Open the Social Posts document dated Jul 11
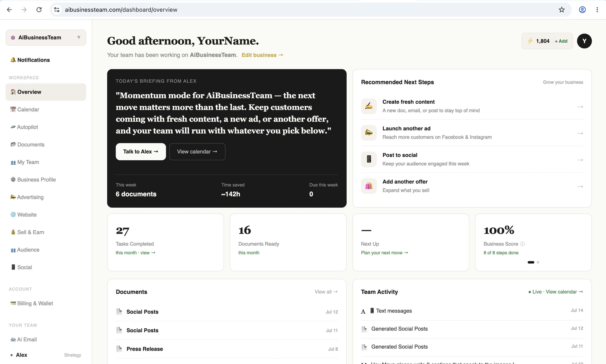 (x=227, y=330)
